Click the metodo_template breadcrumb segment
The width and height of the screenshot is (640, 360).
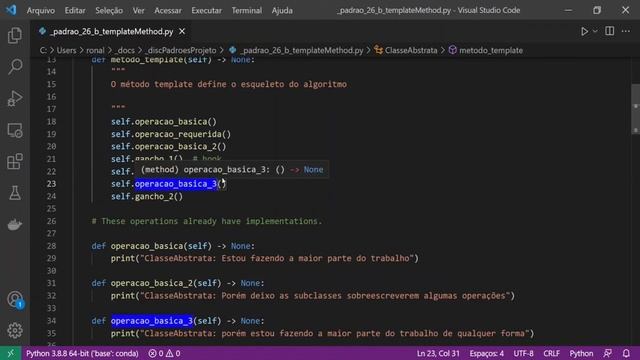tap(486, 50)
